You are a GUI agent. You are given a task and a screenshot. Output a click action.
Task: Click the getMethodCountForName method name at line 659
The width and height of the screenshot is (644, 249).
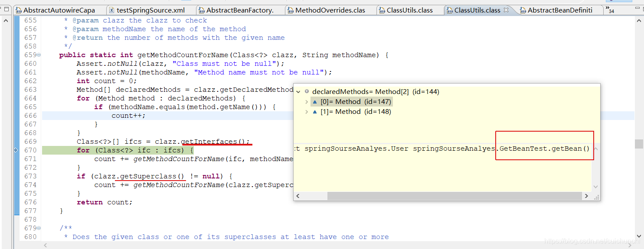[183, 55]
